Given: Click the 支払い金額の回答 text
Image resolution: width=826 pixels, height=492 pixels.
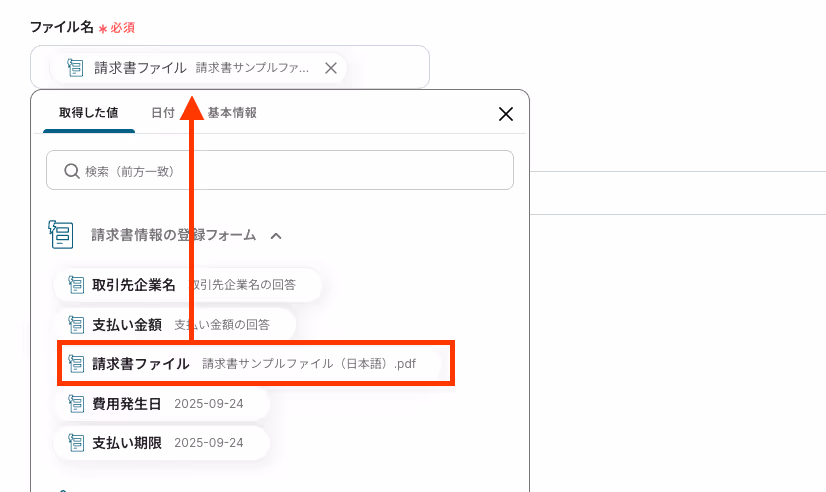Looking at the screenshot, I should [x=222, y=325].
